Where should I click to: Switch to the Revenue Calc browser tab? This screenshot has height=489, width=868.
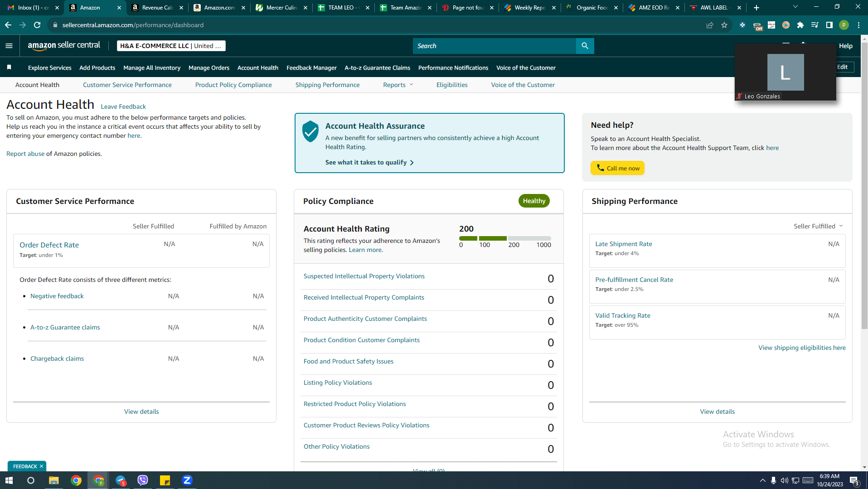(x=158, y=8)
